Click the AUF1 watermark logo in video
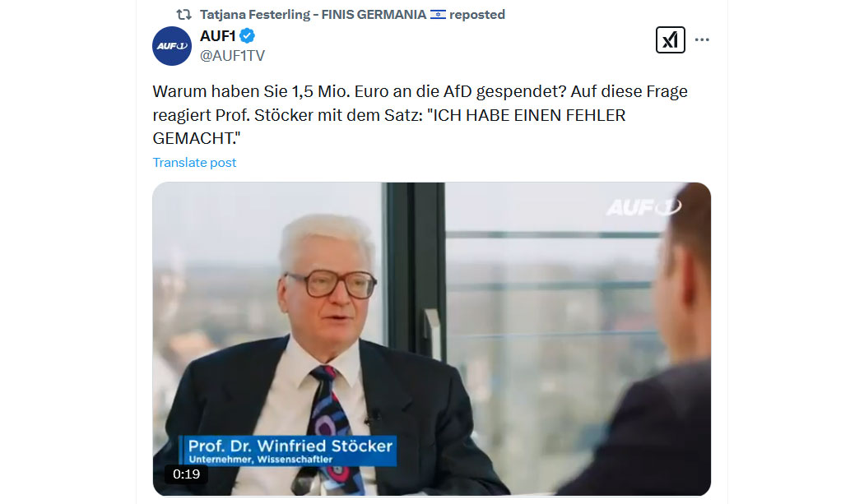The image size is (864, 504). pyautogui.click(x=643, y=207)
